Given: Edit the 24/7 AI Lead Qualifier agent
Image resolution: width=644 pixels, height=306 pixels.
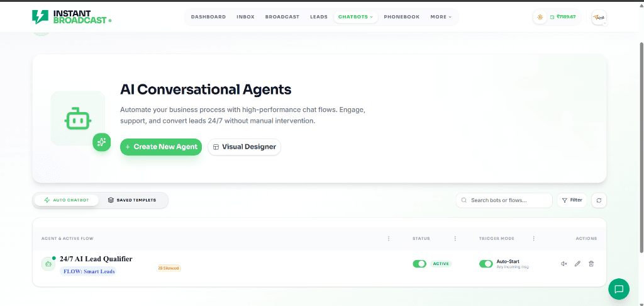Looking at the screenshot, I should click(x=577, y=264).
